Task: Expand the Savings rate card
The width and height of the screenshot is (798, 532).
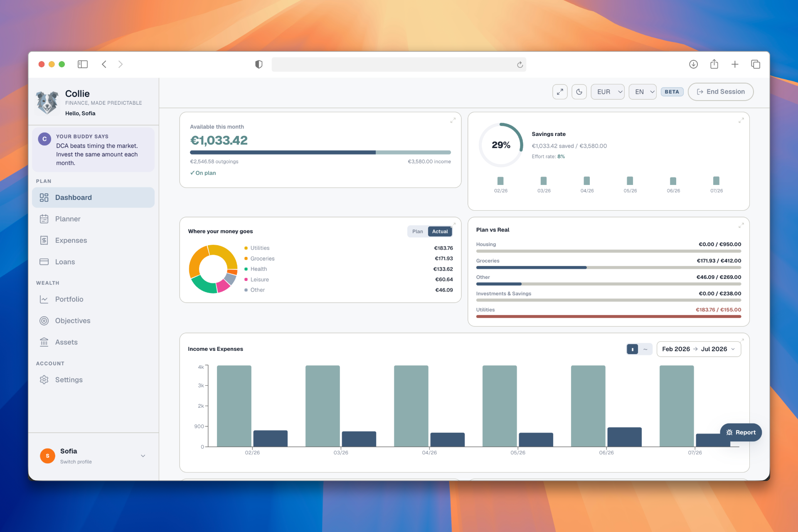Action: click(741, 120)
